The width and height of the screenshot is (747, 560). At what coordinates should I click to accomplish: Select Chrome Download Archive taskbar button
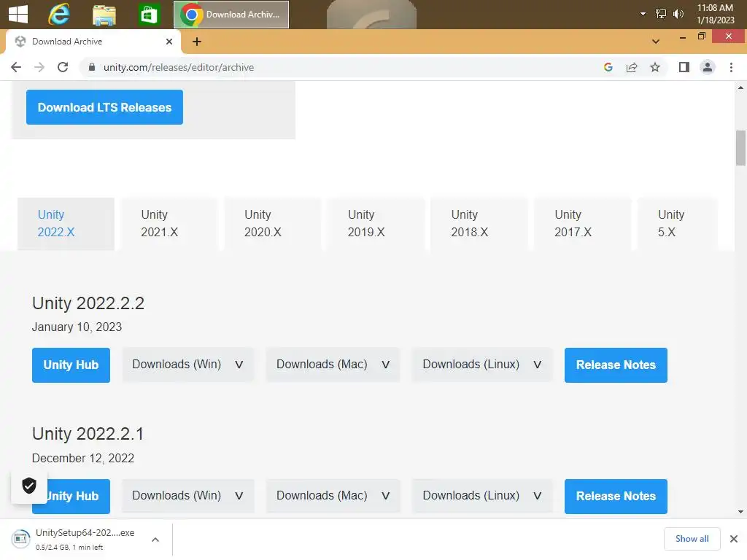pyautogui.click(x=231, y=15)
